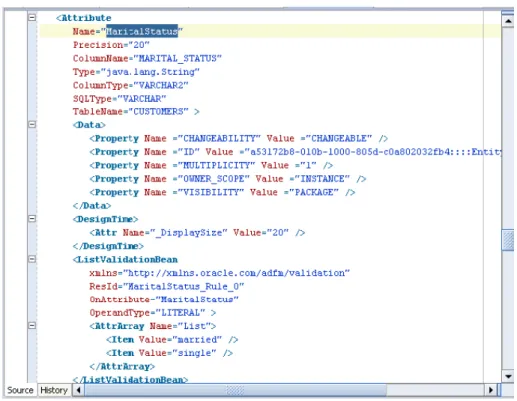This screenshot has height=401, width=517.
Task: Collapse the Data element fold marker
Action: (x=32, y=124)
